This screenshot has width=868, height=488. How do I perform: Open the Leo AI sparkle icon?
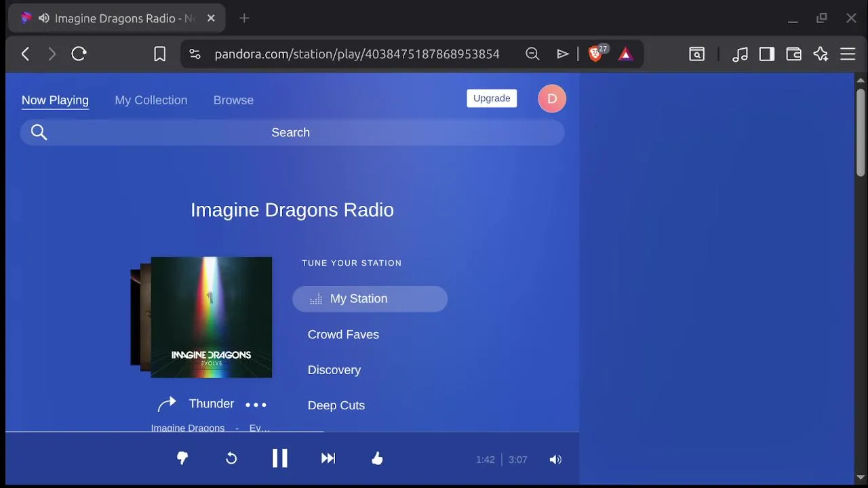tap(821, 54)
